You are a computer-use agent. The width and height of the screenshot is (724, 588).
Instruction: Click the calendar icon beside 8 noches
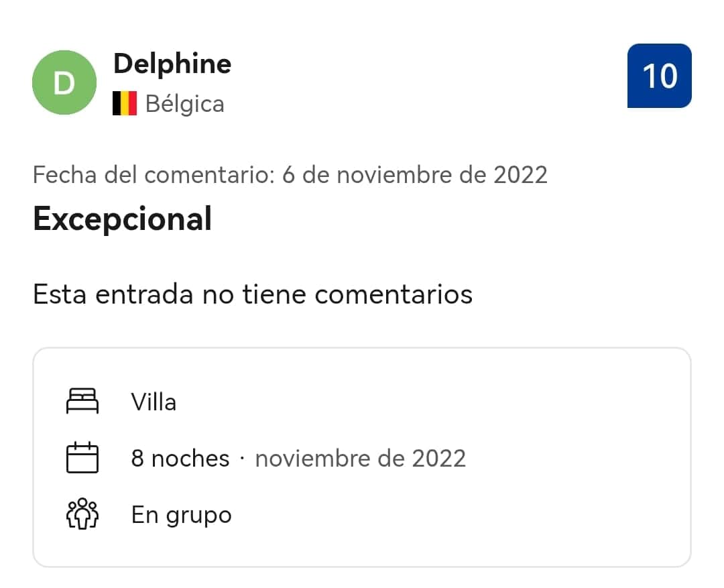pyautogui.click(x=82, y=457)
